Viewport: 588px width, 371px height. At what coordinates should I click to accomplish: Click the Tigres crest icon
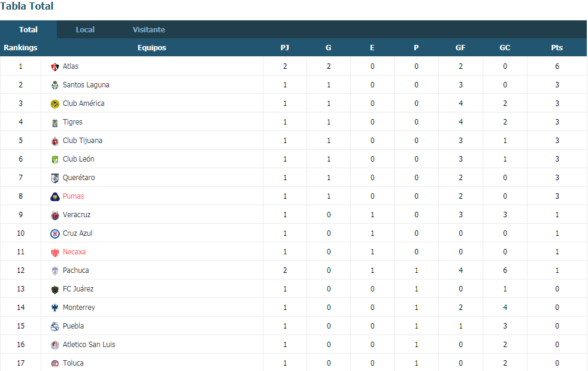[54, 123]
